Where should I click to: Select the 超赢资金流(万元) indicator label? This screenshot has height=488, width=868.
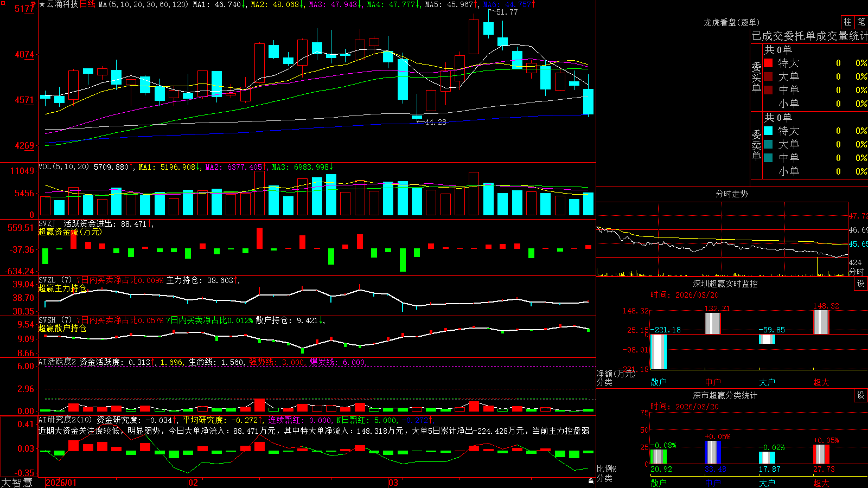[70, 232]
